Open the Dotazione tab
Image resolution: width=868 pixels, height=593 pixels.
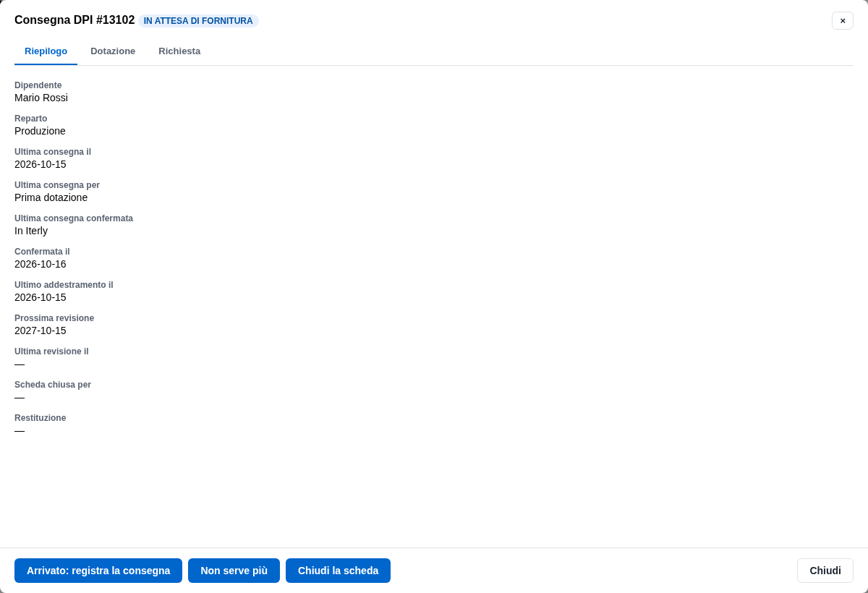click(x=113, y=51)
